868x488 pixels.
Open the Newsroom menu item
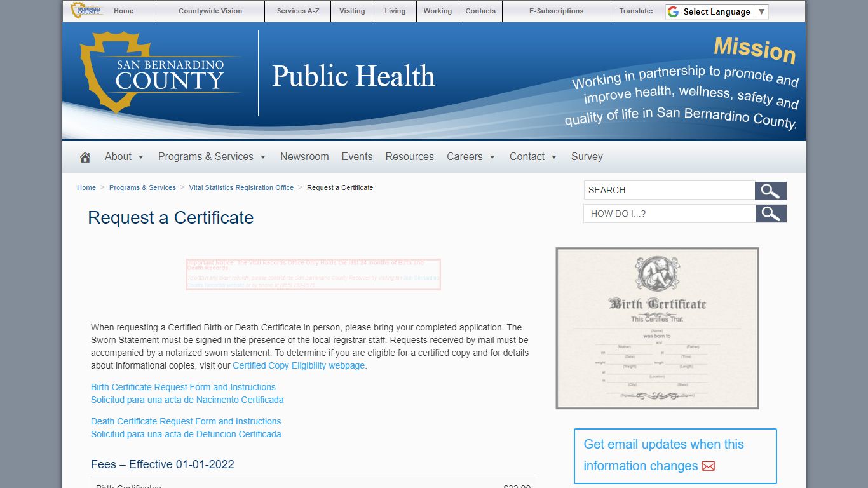[304, 157]
